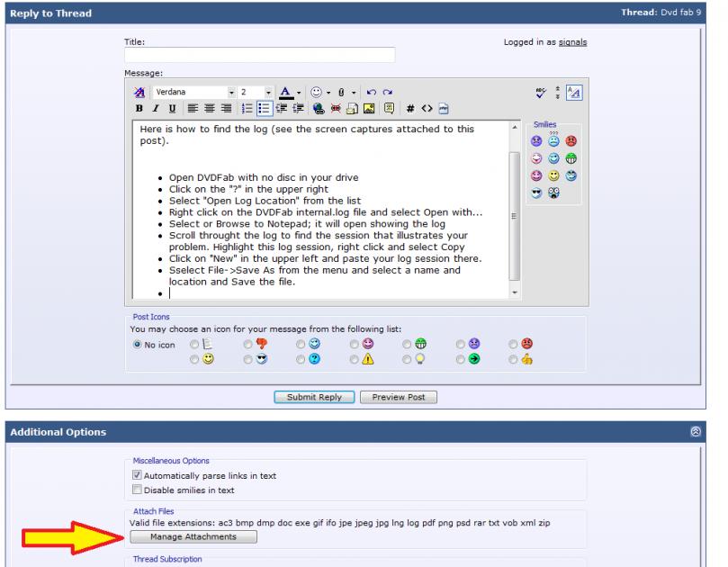Viewport: 728px width, 567px height.
Task: Choose the lightbulb post icon
Action: point(407,359)
